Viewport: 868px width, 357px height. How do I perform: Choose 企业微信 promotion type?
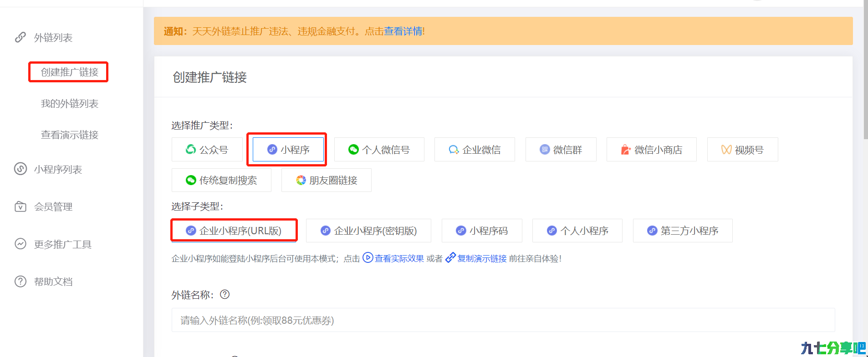pyautogui.click(x=475, y=149)
